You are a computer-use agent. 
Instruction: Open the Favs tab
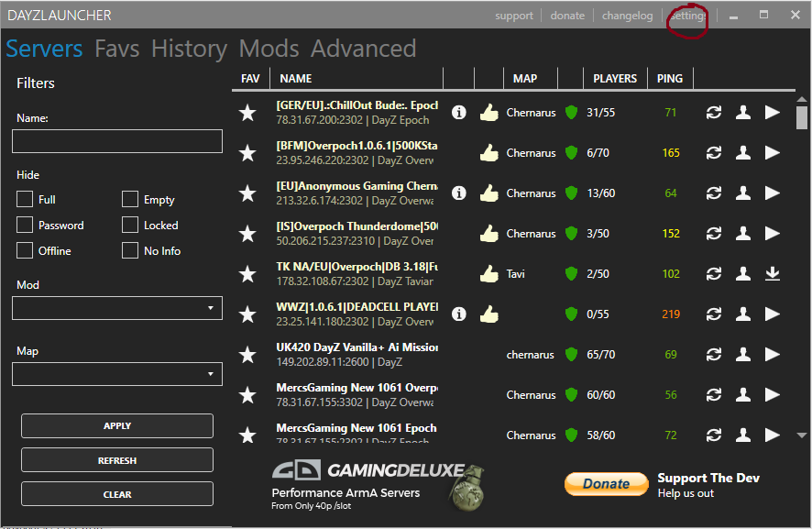pos(116,49)
